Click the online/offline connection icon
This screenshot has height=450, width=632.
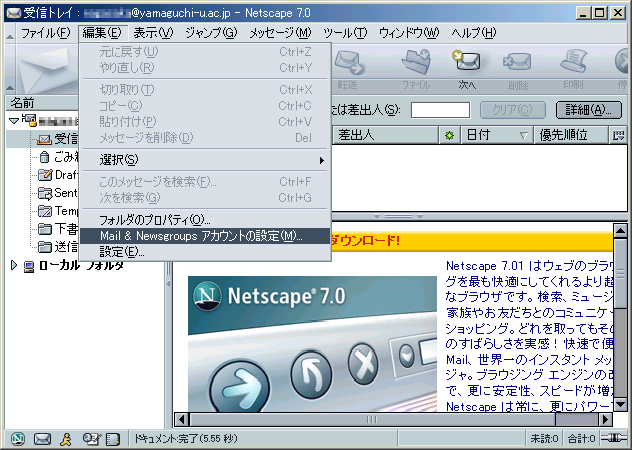613,438
